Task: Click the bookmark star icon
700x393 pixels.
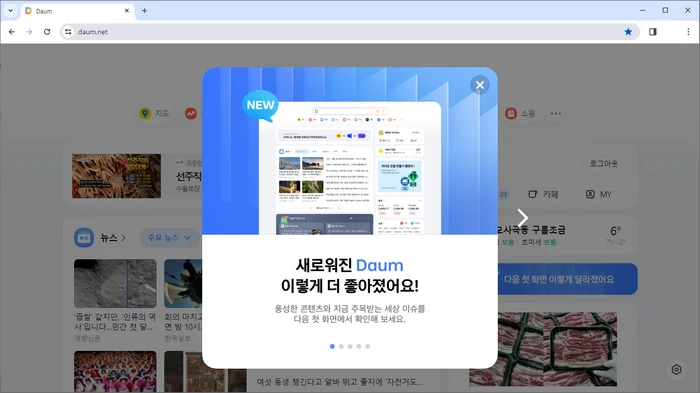Action: point(628,32)
